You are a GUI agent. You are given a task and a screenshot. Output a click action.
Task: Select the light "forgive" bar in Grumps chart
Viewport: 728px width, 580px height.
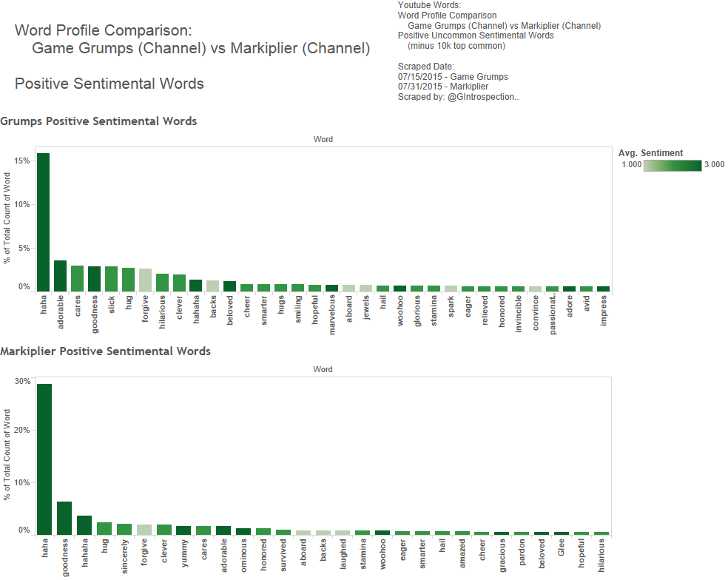(145, 280)
